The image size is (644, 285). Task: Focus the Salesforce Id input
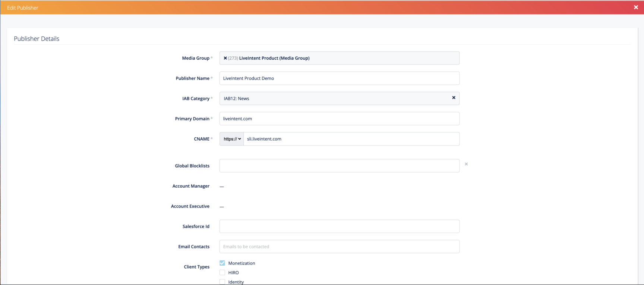[x=339, y=226]
